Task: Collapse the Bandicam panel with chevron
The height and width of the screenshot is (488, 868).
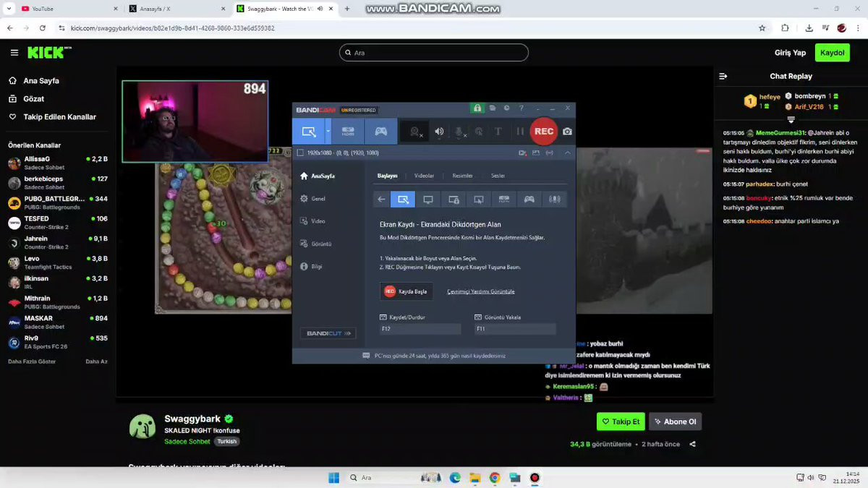Action: (x=567, y=153)
